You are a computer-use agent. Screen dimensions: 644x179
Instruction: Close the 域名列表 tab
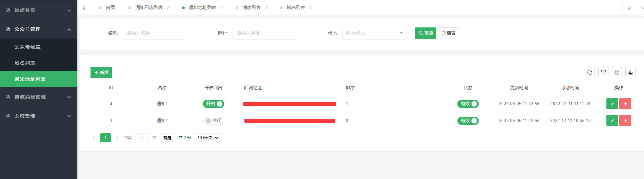[x=311, y=7]
